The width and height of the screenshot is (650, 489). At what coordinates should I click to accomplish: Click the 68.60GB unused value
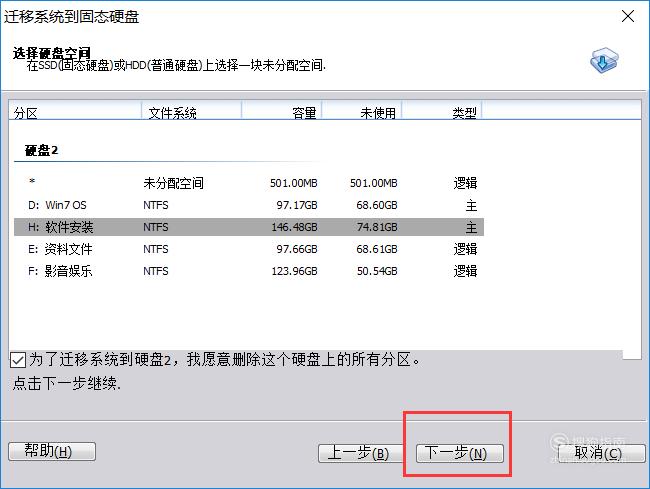[x=377, y=205]
